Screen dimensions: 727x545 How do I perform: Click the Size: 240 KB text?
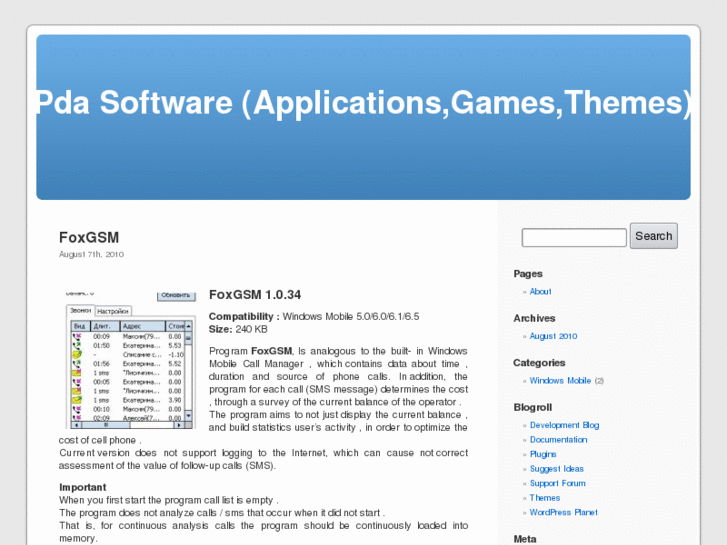pos(238,329)
